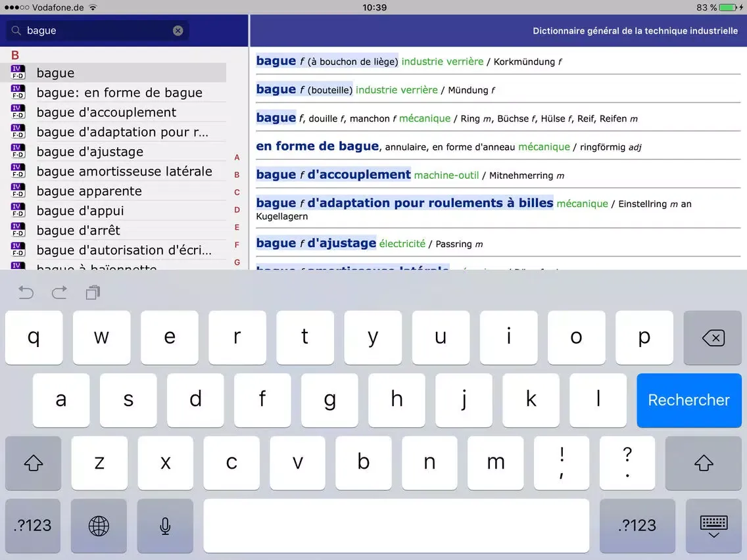This screenshot has width=747, height=560.
Task: Jump to index letter E
Action: pos(237,227)
